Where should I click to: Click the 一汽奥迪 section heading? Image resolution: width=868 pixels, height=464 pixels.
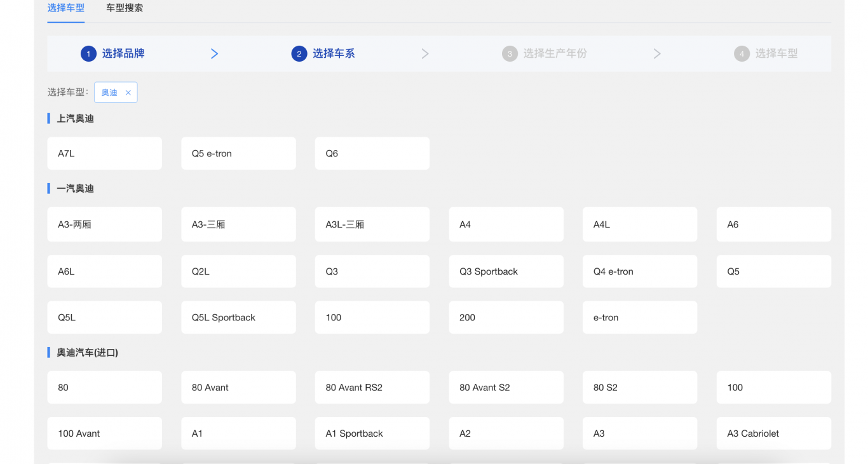tap(76, 189)
